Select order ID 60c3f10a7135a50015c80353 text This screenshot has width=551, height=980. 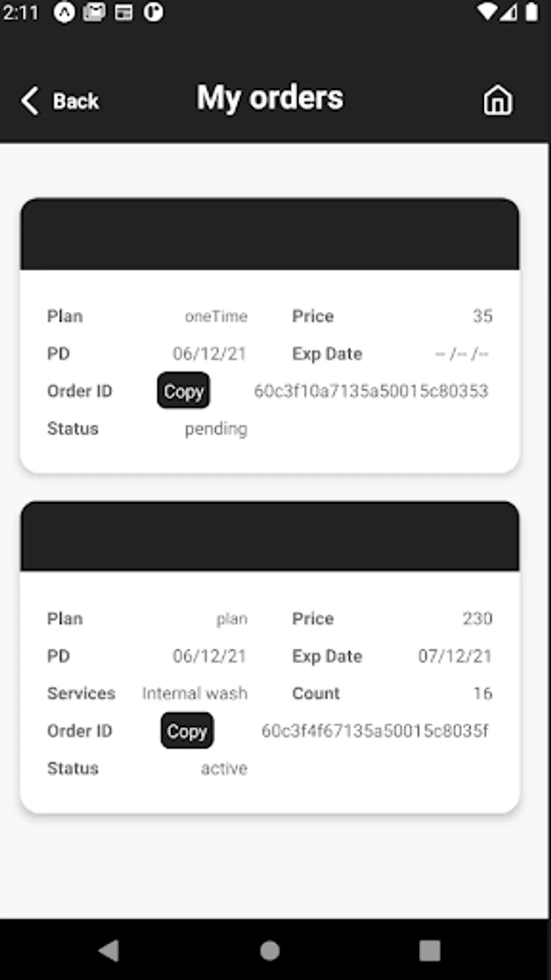[x=371, y=391]
